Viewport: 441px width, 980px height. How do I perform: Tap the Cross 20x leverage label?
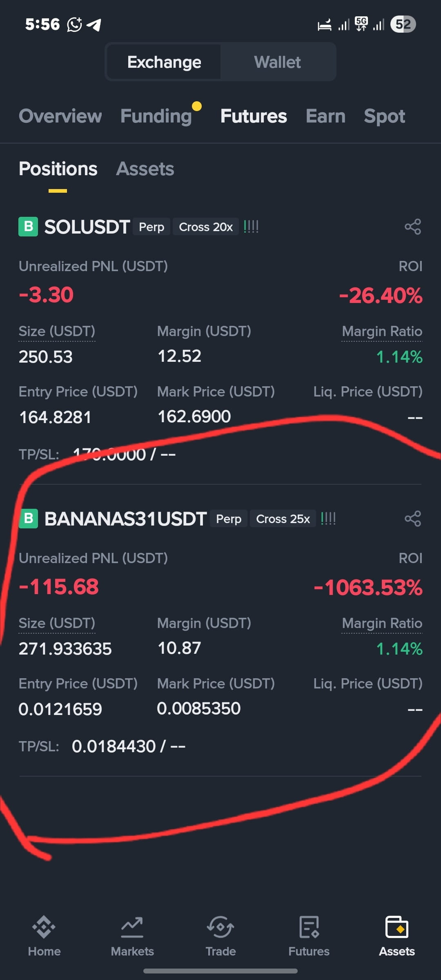(x=206, y=227)
